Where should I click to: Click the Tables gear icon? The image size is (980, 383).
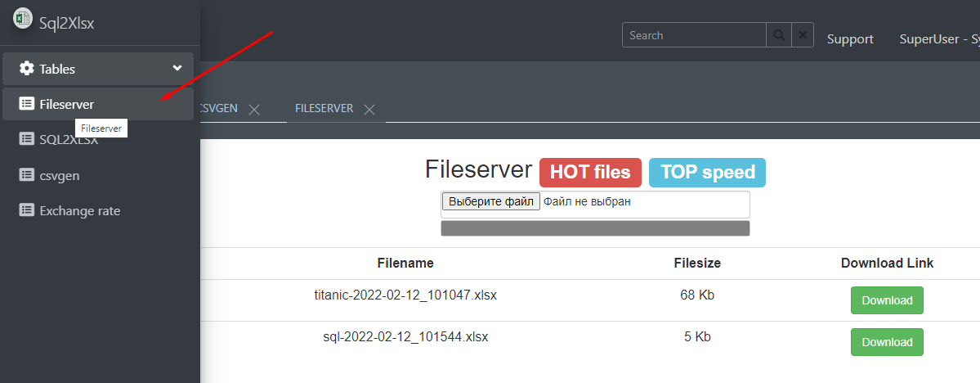(27, 69)
